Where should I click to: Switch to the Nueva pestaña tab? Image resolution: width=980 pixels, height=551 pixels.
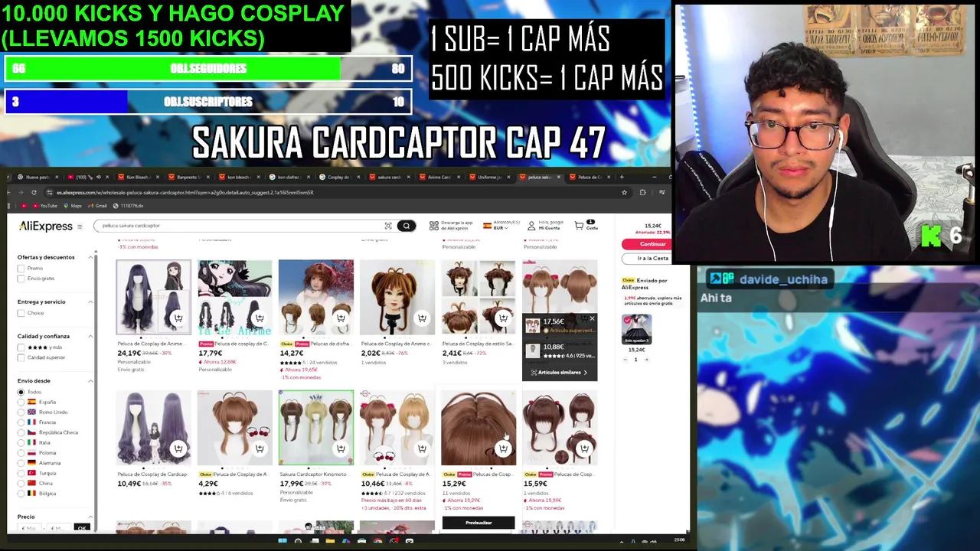37,177
